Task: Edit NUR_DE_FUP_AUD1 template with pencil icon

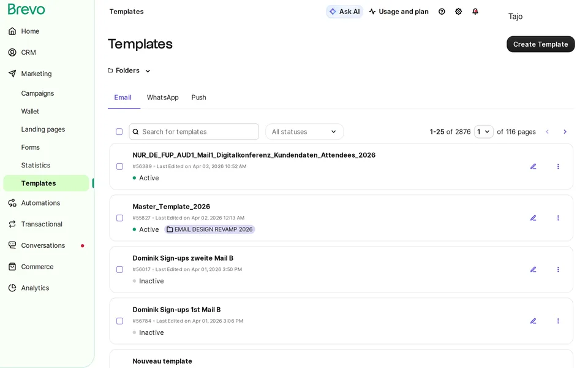Action: pos(533,166)
